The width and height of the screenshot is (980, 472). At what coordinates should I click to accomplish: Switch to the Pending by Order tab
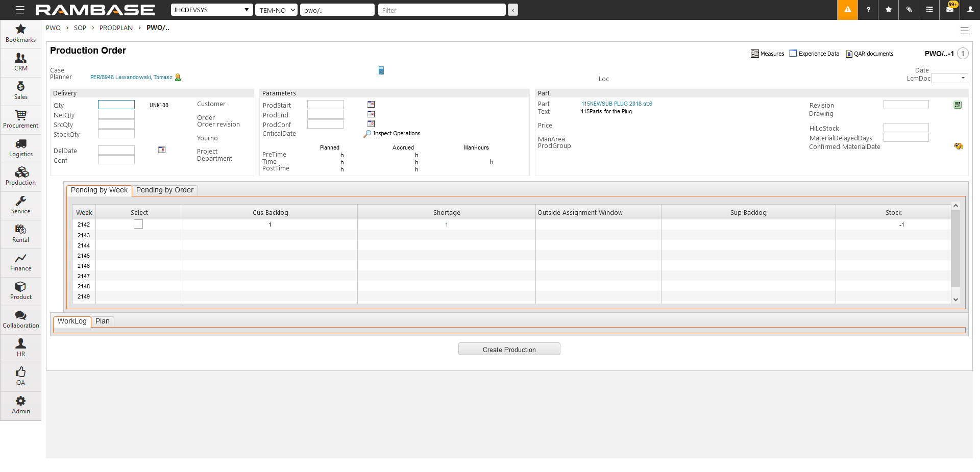point(164,190)
